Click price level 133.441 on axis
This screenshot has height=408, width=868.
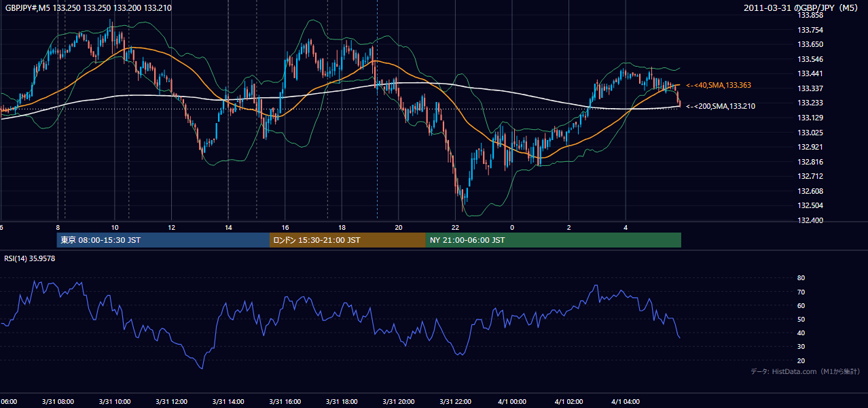coord(812,73)
